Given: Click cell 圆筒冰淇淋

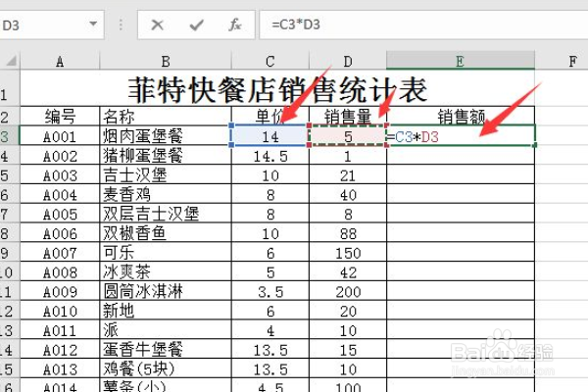Looking at the screenshot, I should pyautogui.click(x=166, y=291).
